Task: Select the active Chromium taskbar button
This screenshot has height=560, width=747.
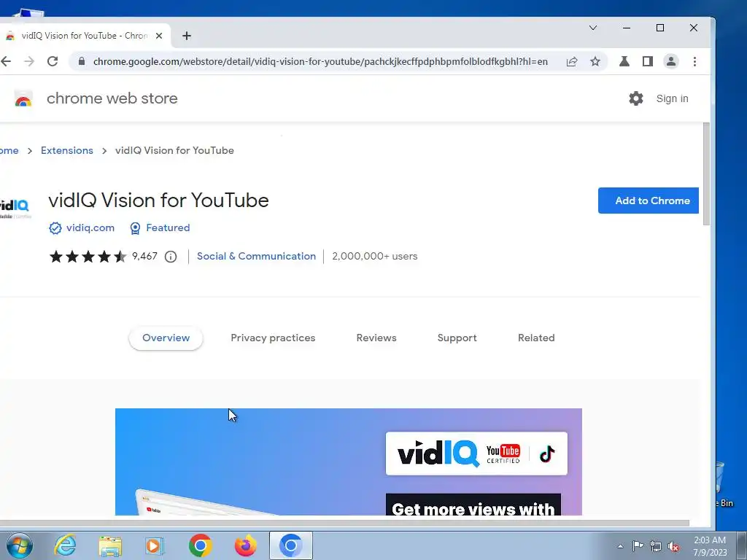Action: [x=291, y=545]
